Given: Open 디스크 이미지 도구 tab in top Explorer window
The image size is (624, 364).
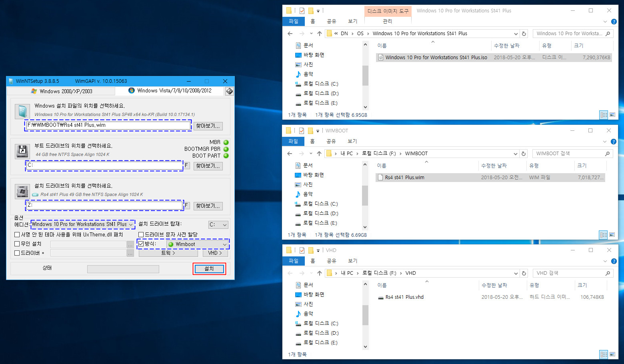Looking at the screenshot, I should coord(388,11).
